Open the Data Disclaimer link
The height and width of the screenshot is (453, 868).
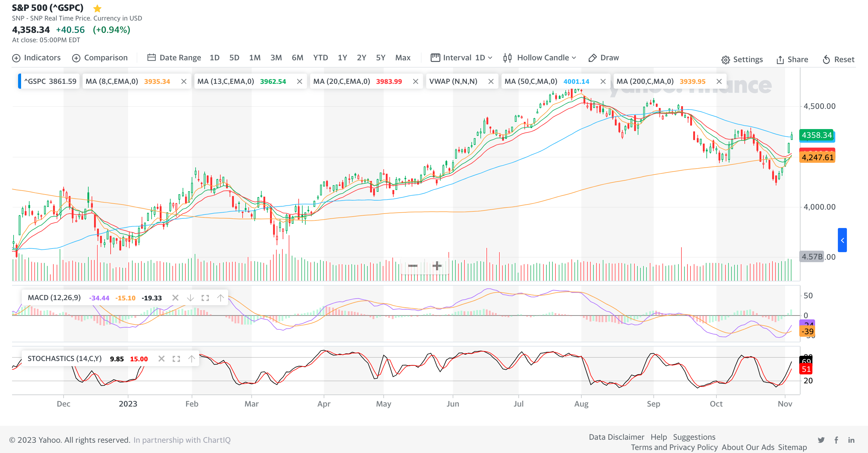pos(616,437)
